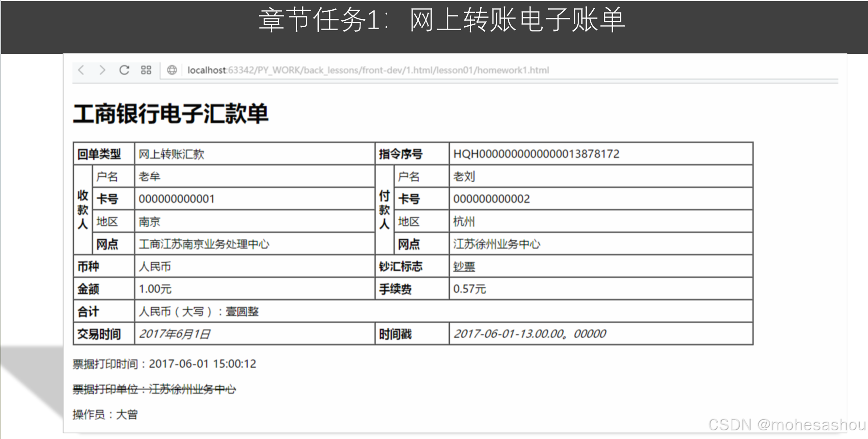Click the payee 卡号 label cell
This screenshot has width=868, height=439.
tap(113, 199)
